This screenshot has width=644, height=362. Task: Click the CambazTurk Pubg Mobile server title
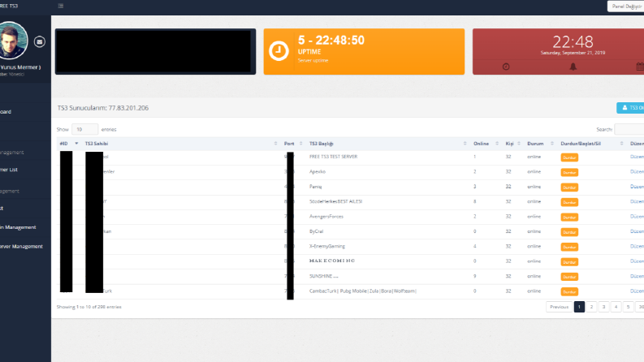tap(363, 291)
